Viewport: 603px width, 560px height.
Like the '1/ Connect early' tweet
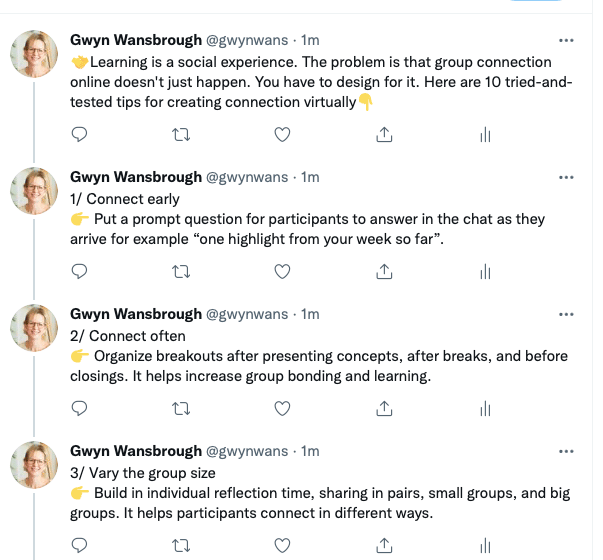point(283,271)
